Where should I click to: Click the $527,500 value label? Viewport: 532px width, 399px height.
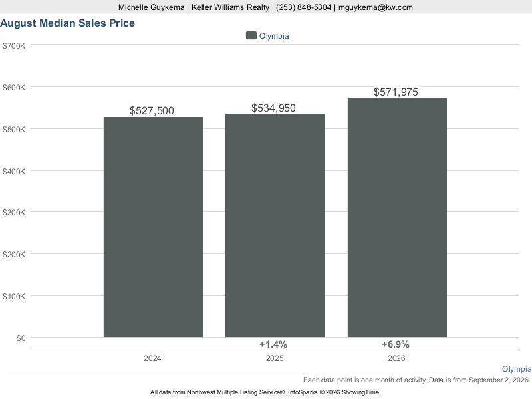click(152, 110)
